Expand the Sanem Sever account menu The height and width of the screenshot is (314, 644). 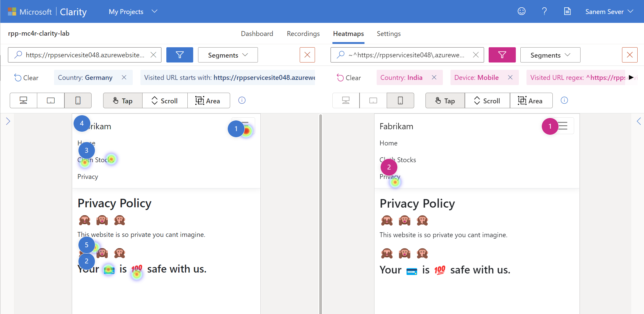pyautogui.click(x=609, y=12)
